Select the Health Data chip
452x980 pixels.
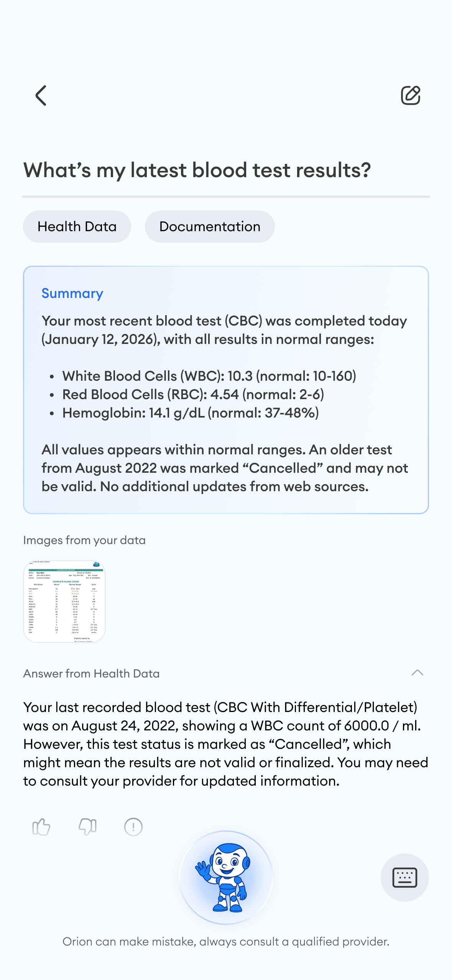tap(77, 227)
